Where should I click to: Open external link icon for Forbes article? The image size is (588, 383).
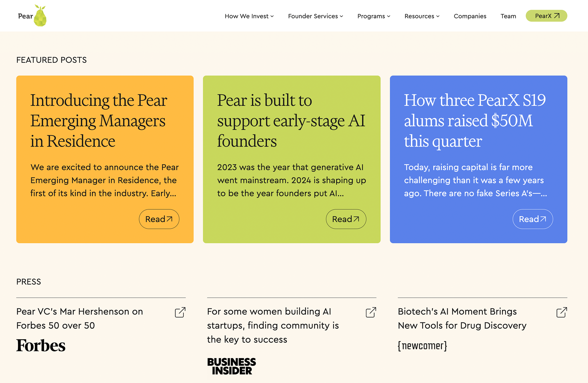tap(180, 312)
